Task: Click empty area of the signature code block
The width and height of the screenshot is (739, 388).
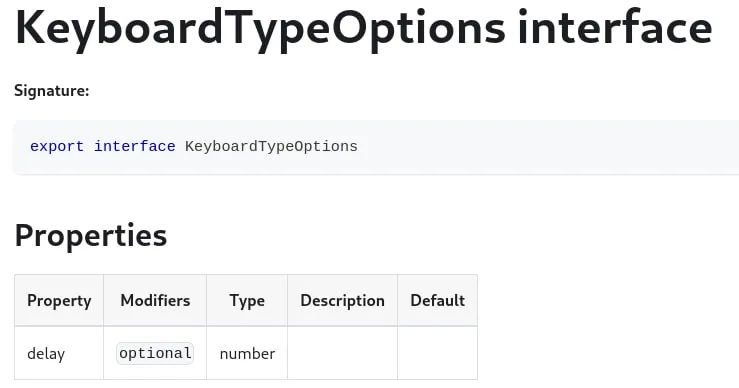Action: point(542,147)
